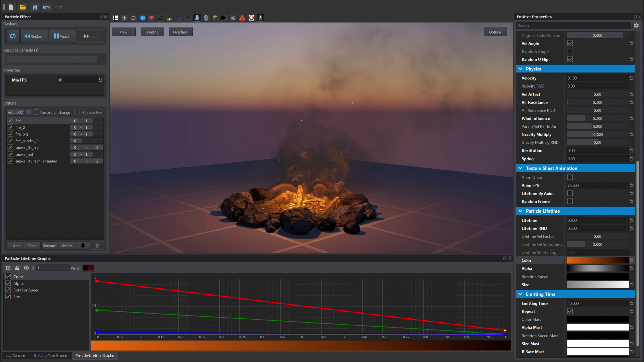
Task: Clone the selected emitter
Action: 32,246
